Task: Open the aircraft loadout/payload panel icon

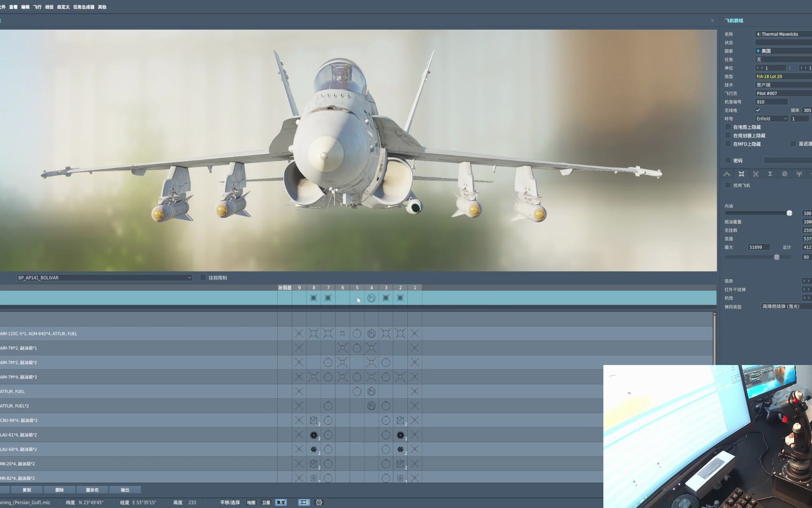Action: [742, 174]
